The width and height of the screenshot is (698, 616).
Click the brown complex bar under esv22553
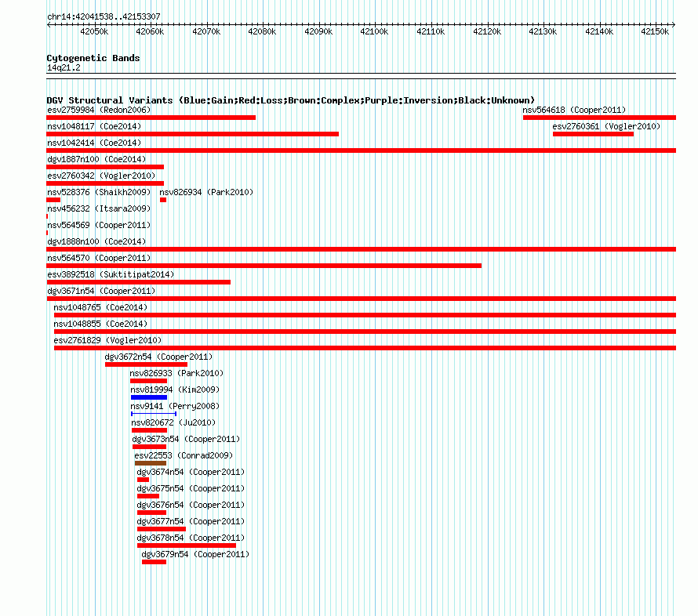tap(151, 463)
